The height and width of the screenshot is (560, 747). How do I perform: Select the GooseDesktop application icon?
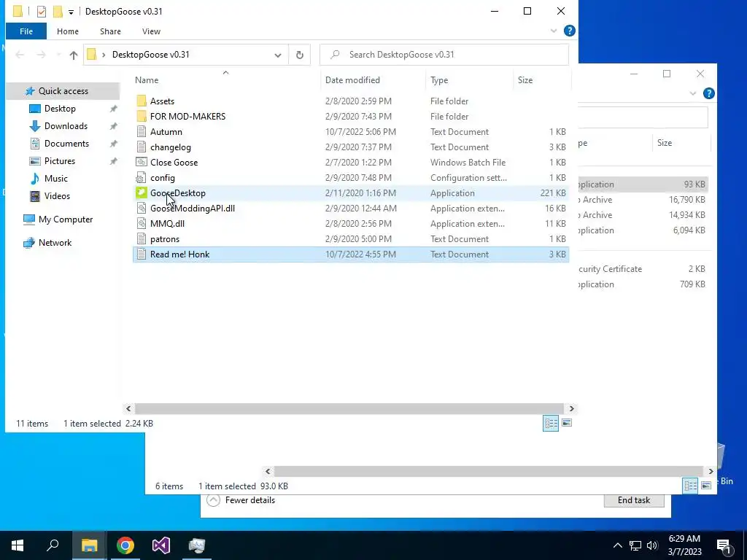[141, 192]
